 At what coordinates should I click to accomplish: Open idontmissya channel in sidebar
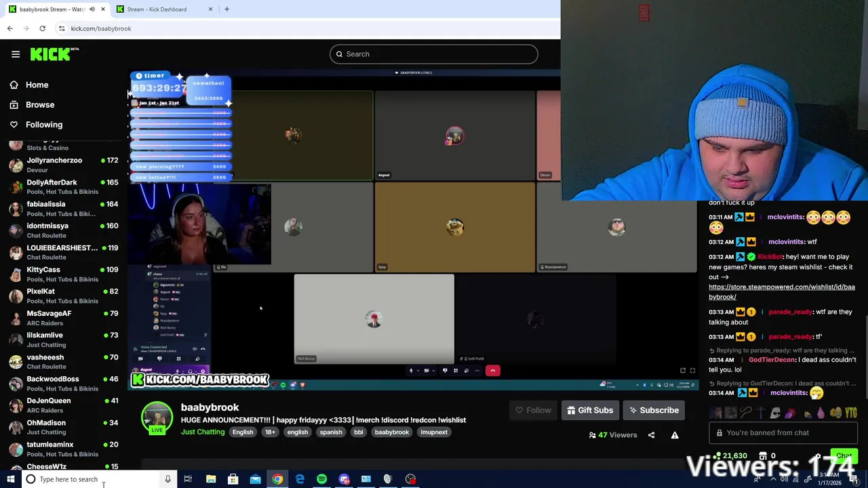62,230
